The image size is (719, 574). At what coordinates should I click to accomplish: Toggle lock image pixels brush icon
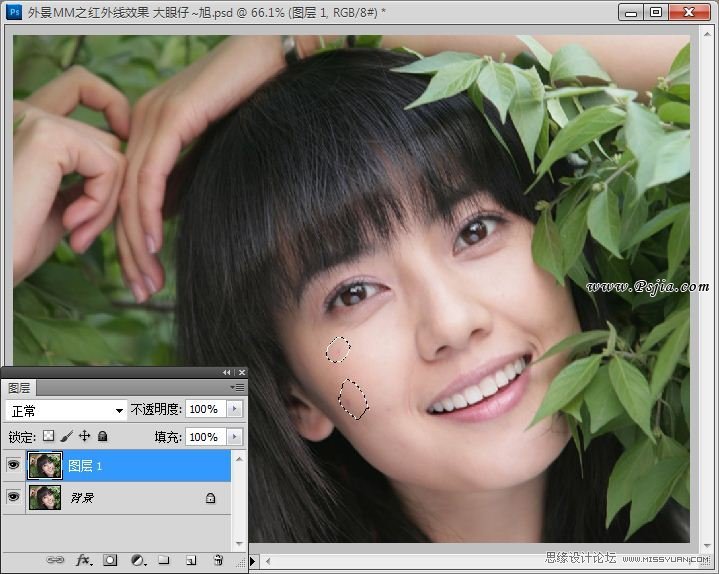(x=66, y=436)
